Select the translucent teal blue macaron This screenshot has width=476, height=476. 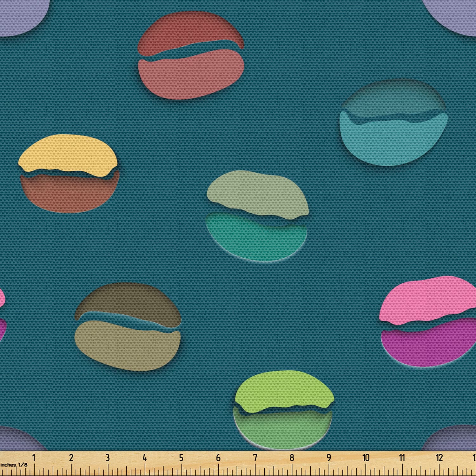tap(393, 122)
